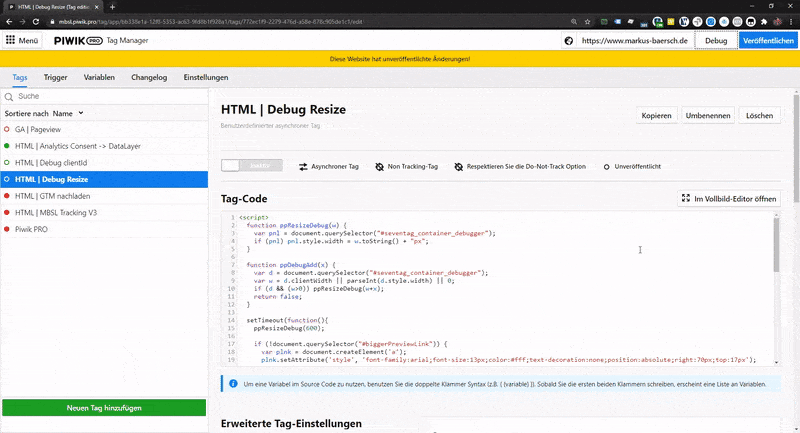Image resolution: width=800 pixels, height=433 pixels.
Task: Open the Menü grid icon
Action: [10, 40]
